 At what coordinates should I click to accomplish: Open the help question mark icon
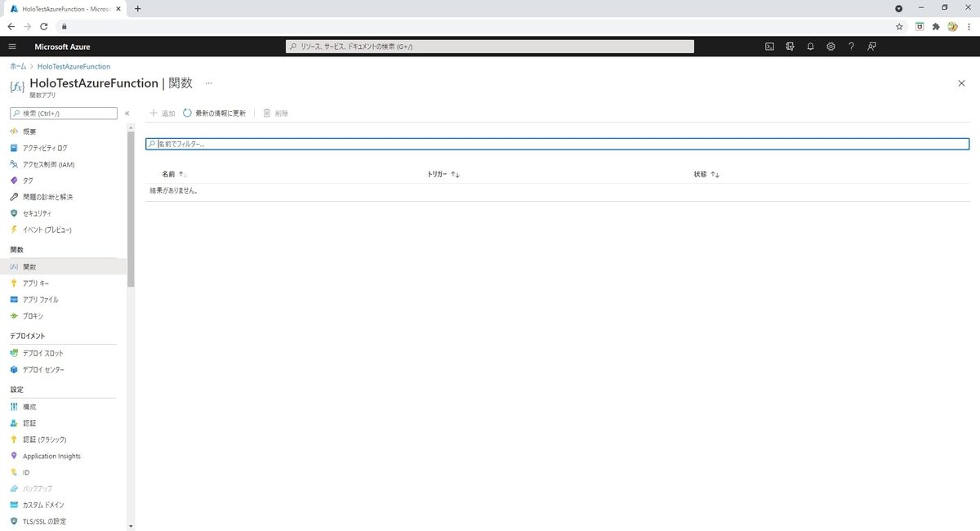(851, 47)
